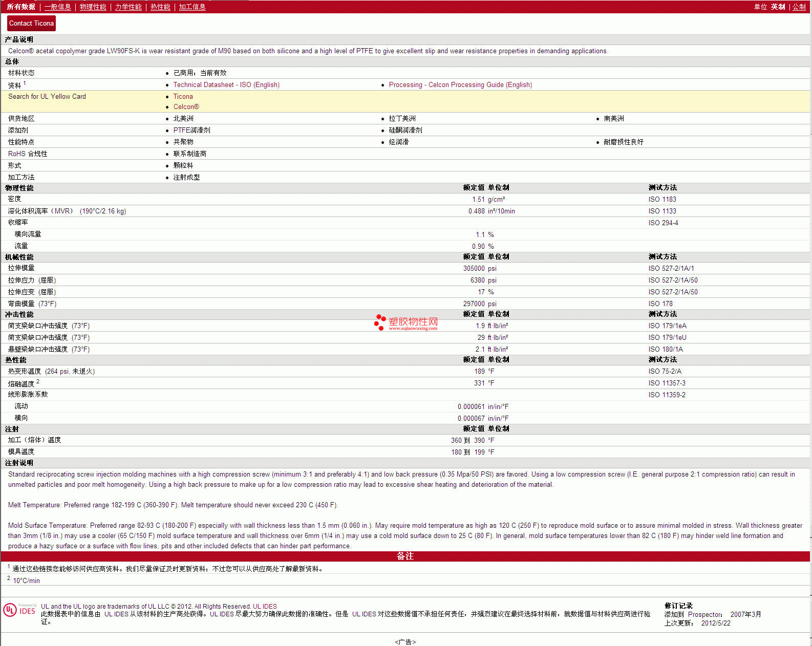Select the ISO 179/1eA test method text
The width and height of the screenshot is (812, 646).
pos(668,326)
